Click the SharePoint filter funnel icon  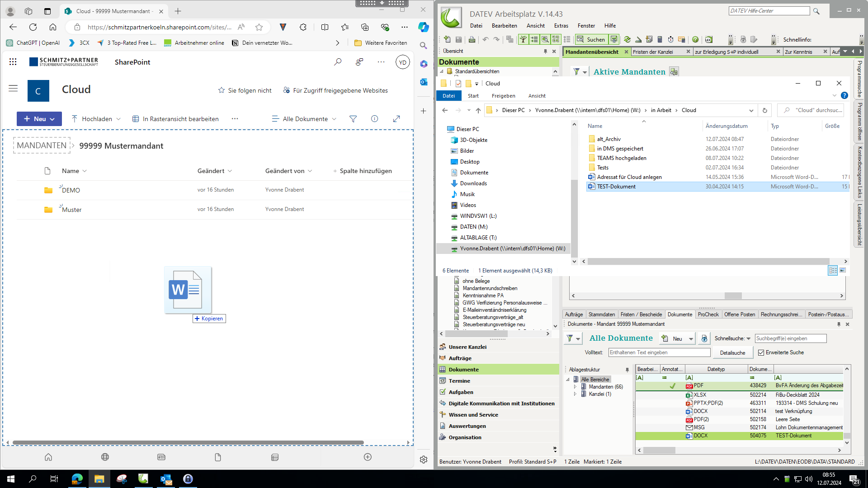(x=353, y=119)
